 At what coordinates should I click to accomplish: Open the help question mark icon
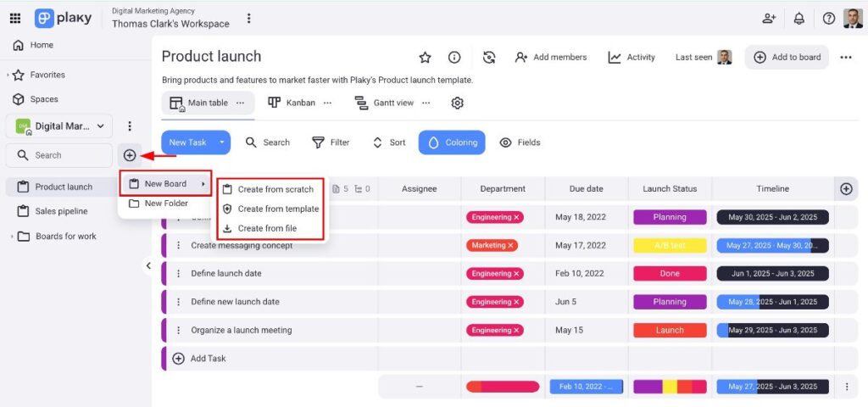[829, 19]
